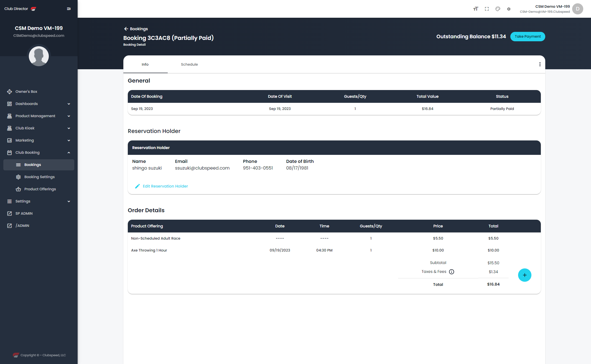Click the phone number 951-403-0551
Screen dimensions: 591x364
258,168
